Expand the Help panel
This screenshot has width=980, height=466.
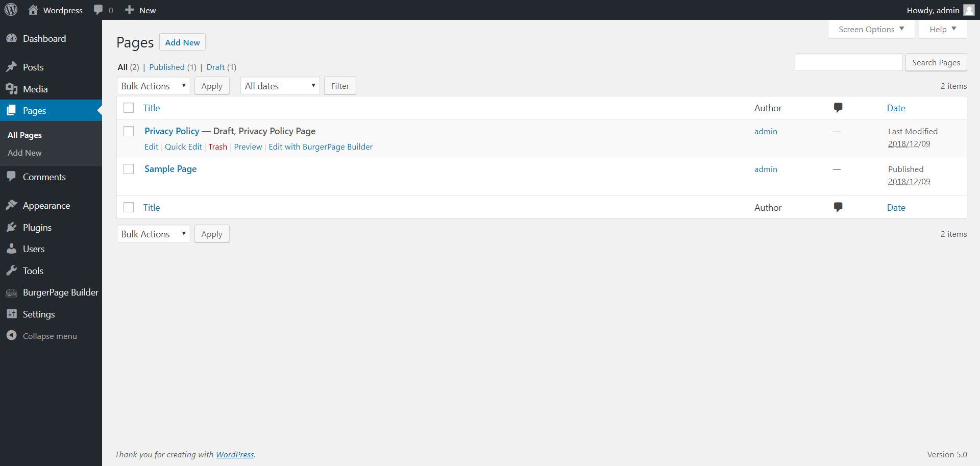(943, 29)
